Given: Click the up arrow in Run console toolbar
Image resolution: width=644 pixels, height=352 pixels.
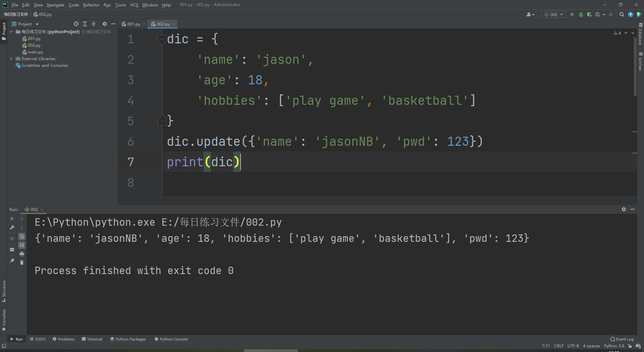Looking at the screenshot, I should coord(22,219).
